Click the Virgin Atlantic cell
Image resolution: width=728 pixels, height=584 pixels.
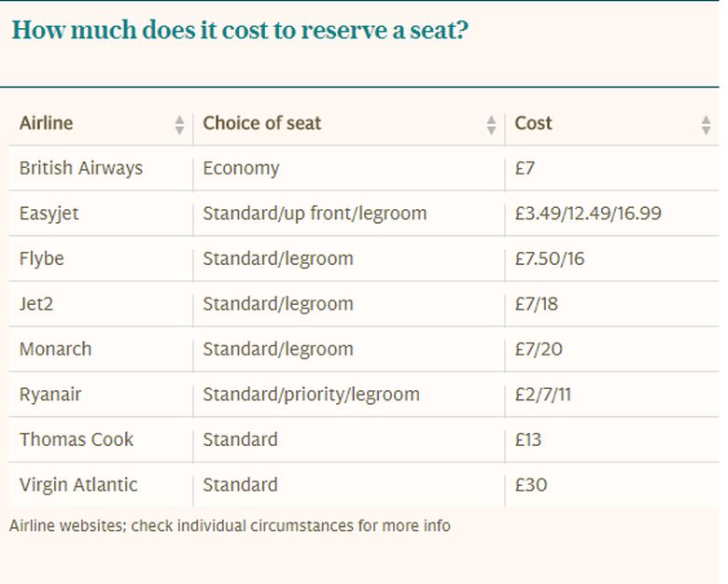[x=78, y=485]
